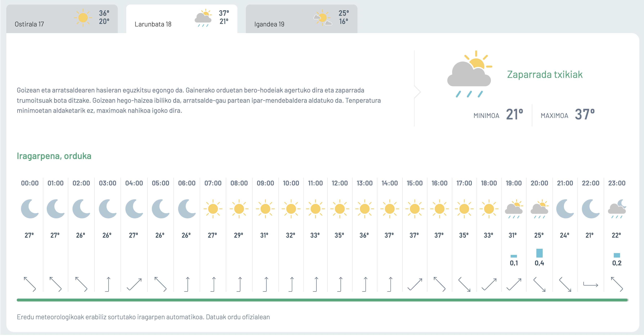Click the shower cloud icon on Larunbata tab
The image size is (644, 336).
click(x=203, y=18)
